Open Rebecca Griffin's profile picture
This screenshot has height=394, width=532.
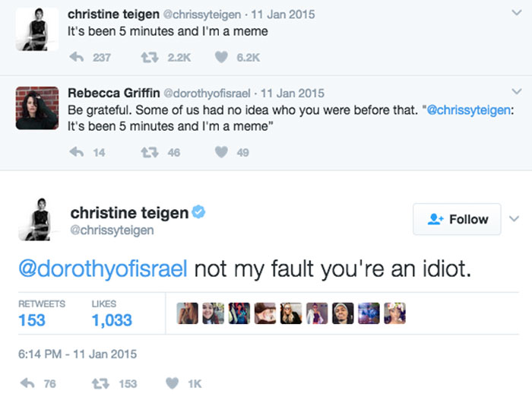click(37, 107)
